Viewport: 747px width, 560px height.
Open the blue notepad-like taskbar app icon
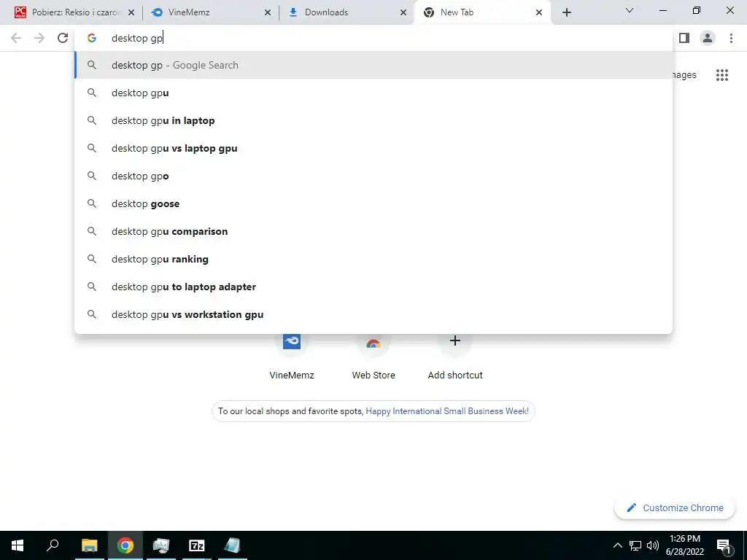[x=232, y=545]
